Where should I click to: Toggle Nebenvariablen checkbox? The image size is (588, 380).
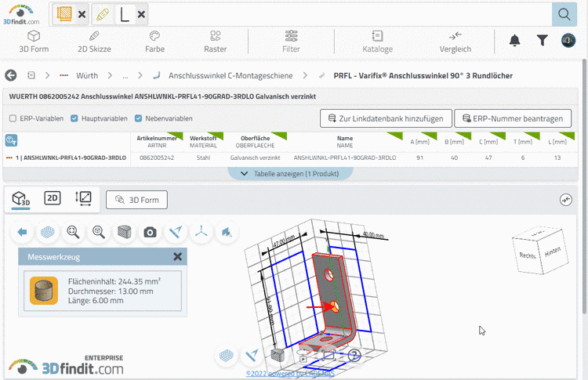[138, 118]
